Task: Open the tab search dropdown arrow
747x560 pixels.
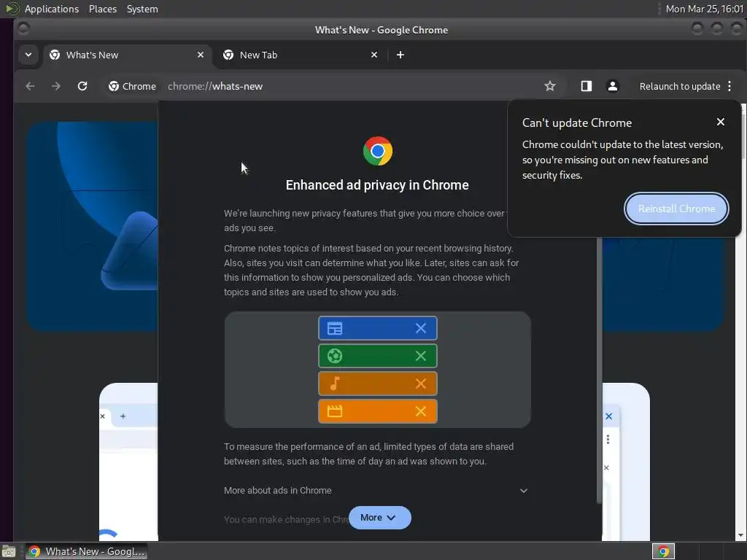Action: (x=28, y=55)
